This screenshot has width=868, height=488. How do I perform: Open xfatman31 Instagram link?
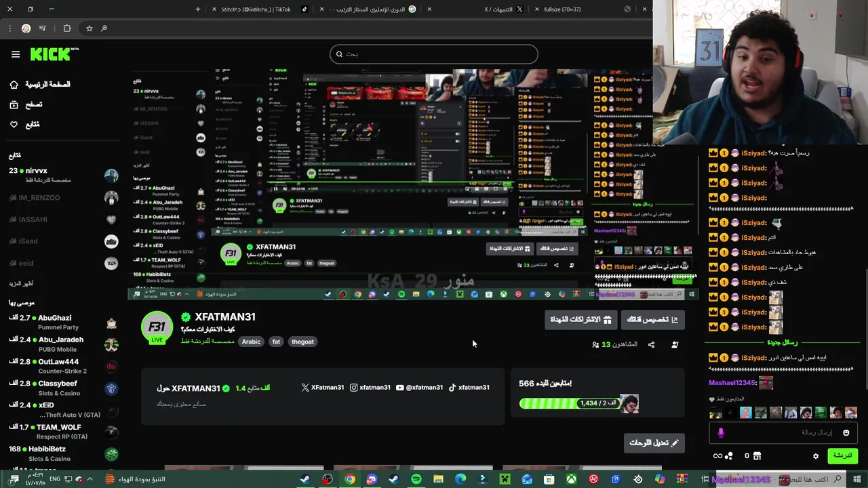tap(370, 388)
